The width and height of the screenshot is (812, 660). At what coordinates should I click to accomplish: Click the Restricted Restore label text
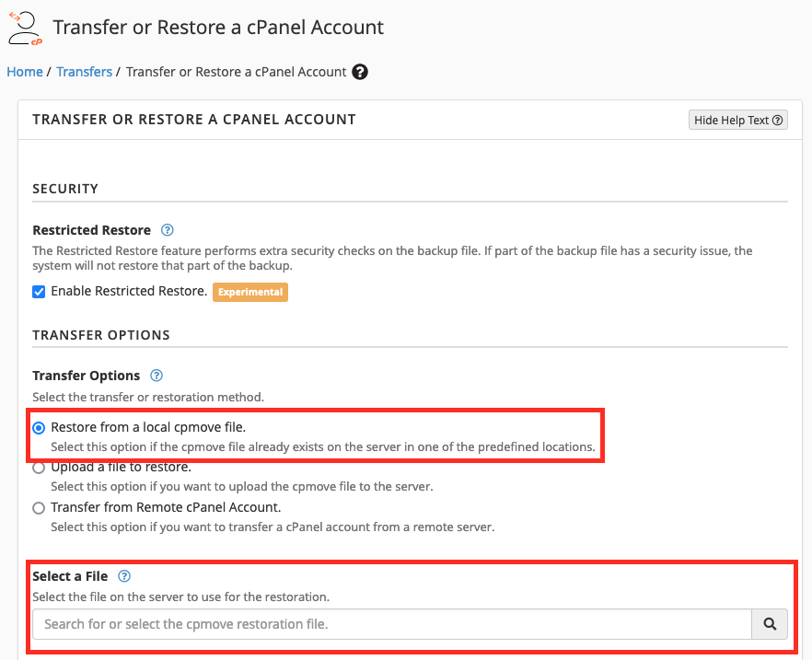coord(92,230)
